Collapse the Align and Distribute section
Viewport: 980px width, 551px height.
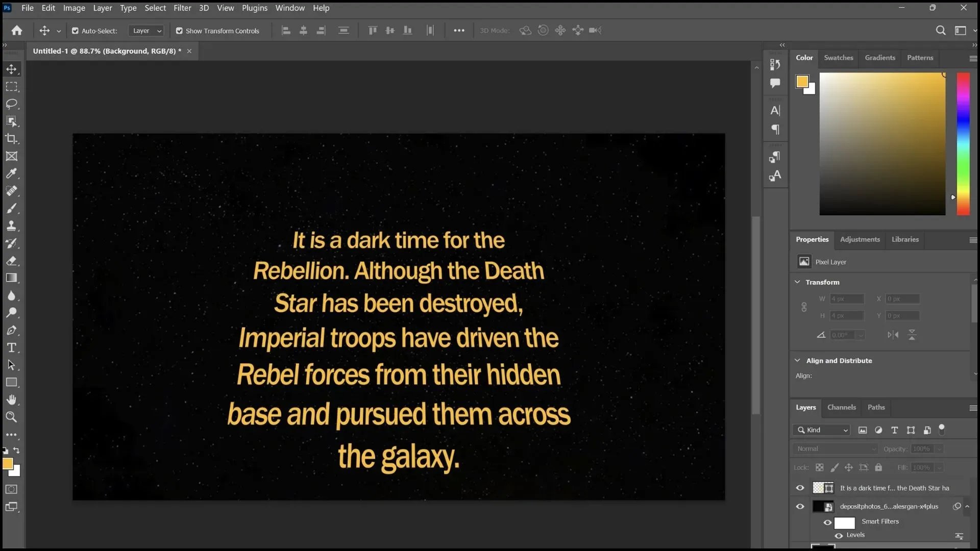click(x=797, y=360)
